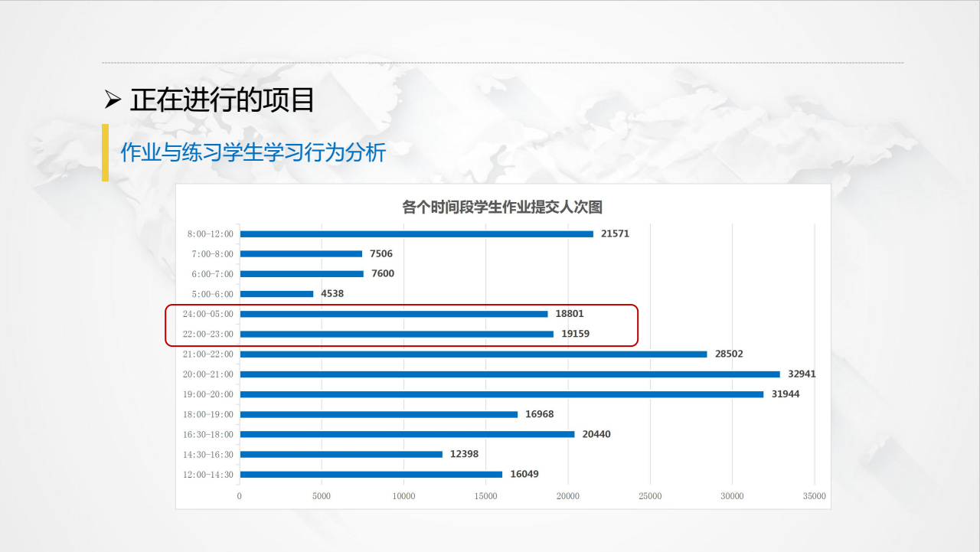Click the 16:30-18:00 axis label
This screenshot has width=980, height=552.
pyautogui.click(x=208, y=434)
